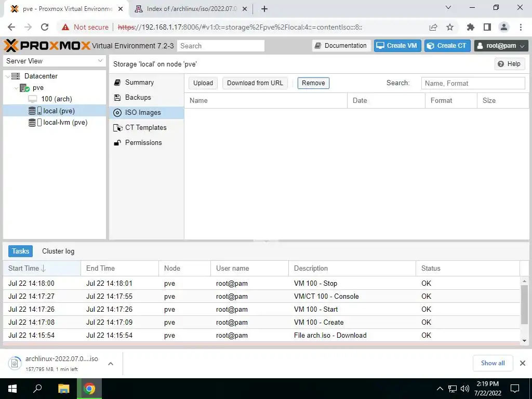Open Chrome profile avatar icon
The height and width of the screenshot is (399, 532).
coord(504,27)
